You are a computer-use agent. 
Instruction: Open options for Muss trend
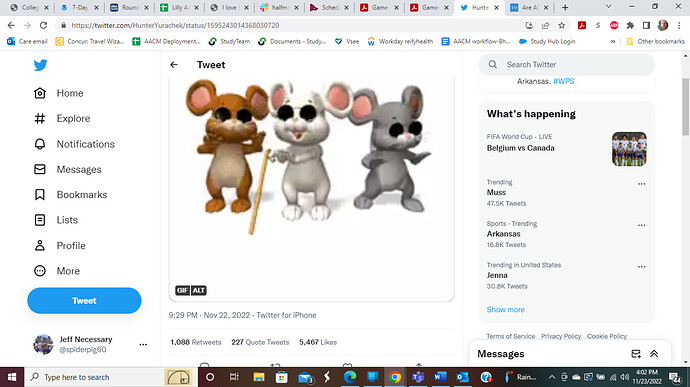(x=642, y=184)
